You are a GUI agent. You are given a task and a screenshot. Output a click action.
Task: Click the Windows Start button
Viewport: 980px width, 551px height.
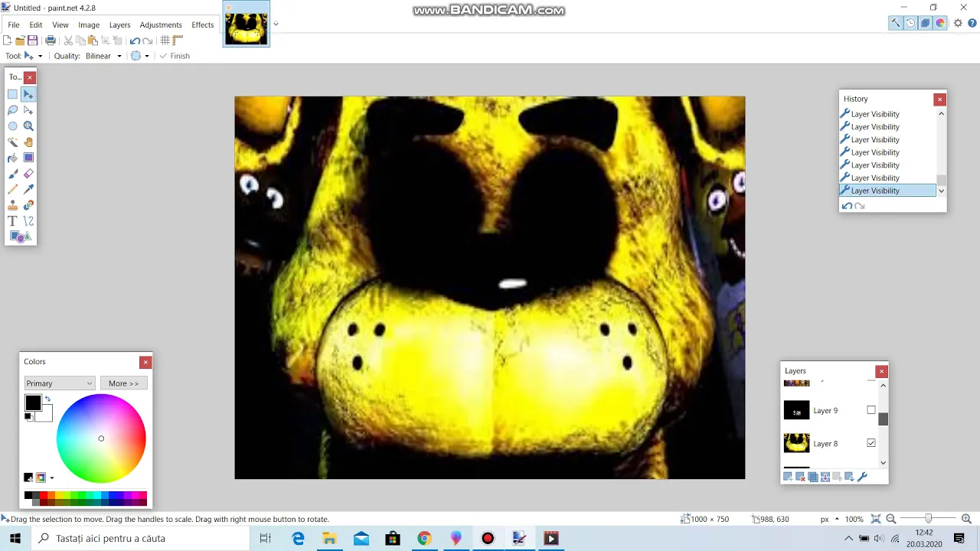tap(15, 538)
